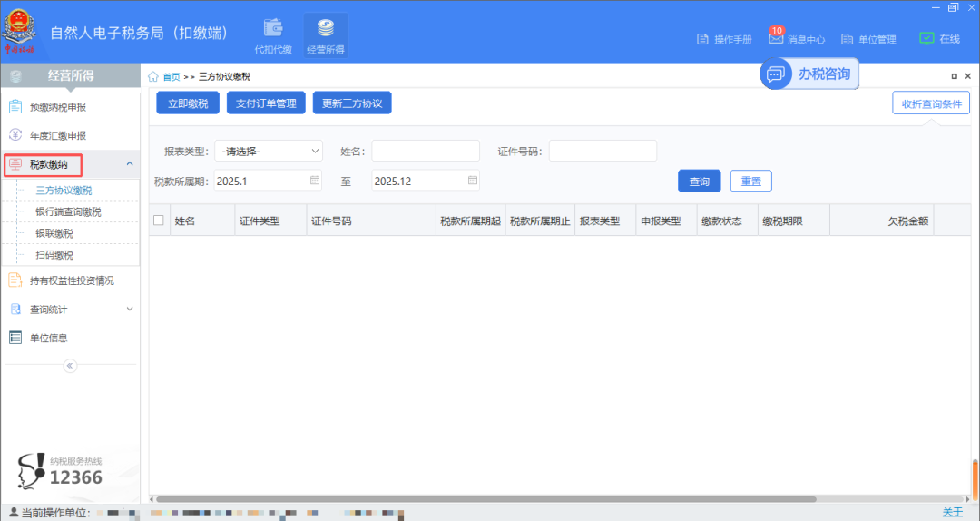Collapse sidebar with the double-arrow button
Image resolution: width=980 pixels, height=521 pixels.
click(70, 366)
